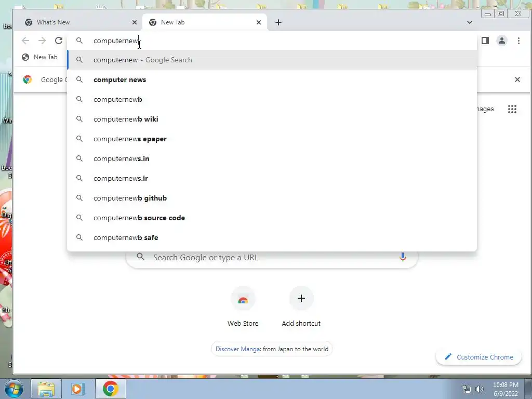Pick the 'computernewb safe' suggestion
Viewport: 532px width, 399px height.
(x=272, y=237)
